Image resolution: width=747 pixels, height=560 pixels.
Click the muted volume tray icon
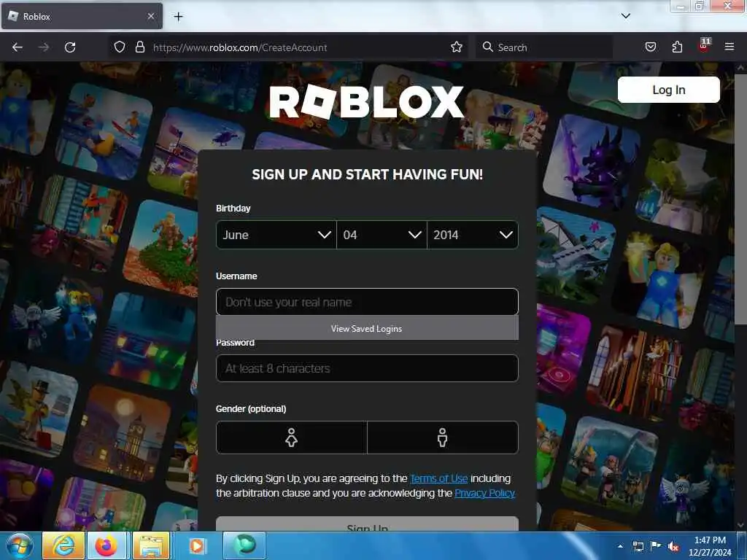(x=673, y=546)
